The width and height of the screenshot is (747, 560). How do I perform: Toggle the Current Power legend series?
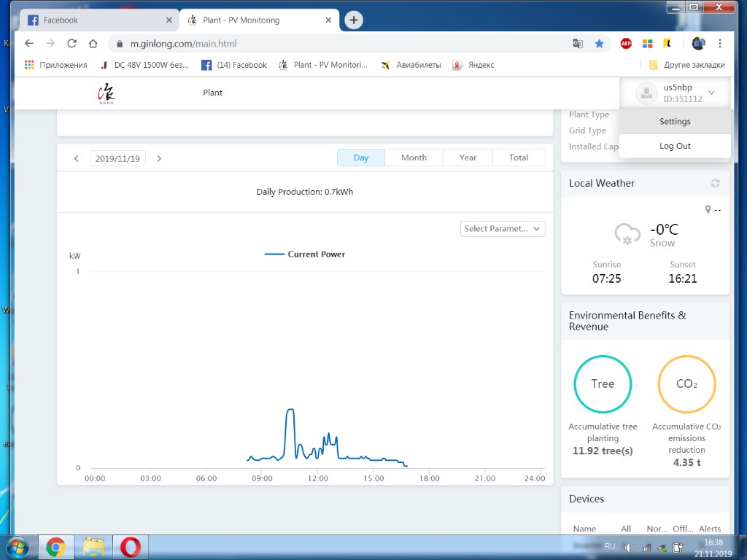[x=304, y=254]
